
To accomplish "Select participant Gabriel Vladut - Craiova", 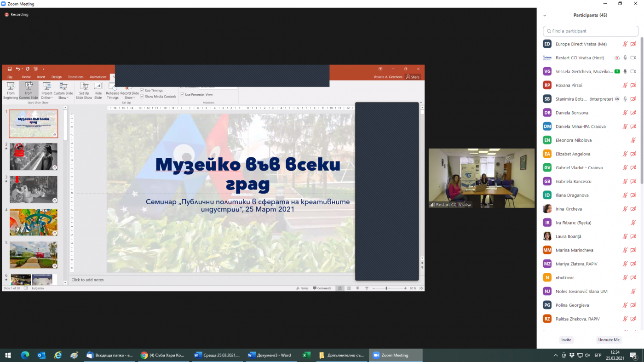I will pos(591,167).
